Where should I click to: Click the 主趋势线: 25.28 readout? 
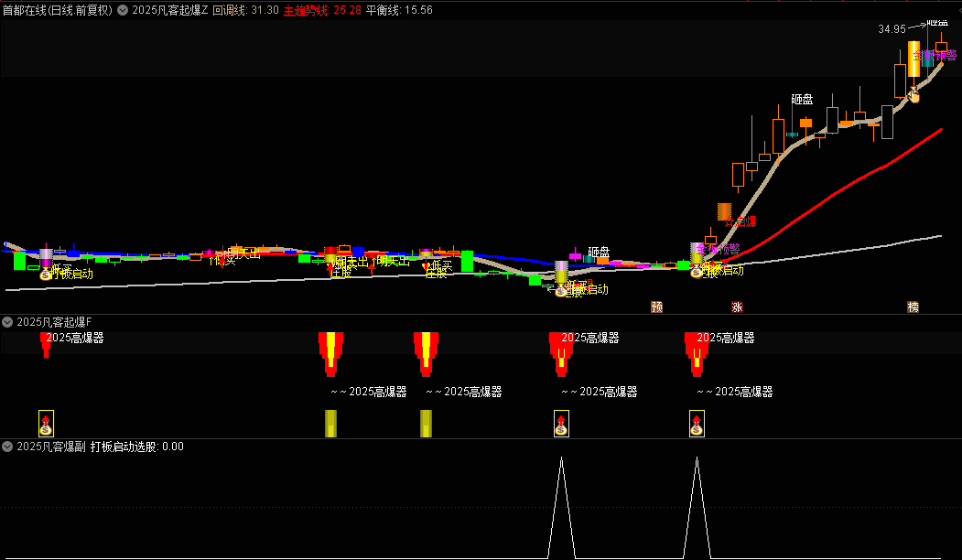click(x=322, y=10)
